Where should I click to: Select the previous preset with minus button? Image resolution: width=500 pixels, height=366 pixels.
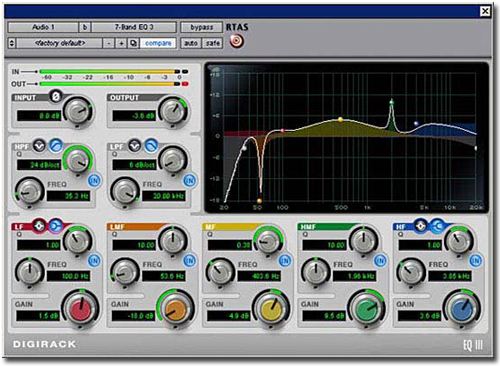pyautogui.click(x=109, y=43)
